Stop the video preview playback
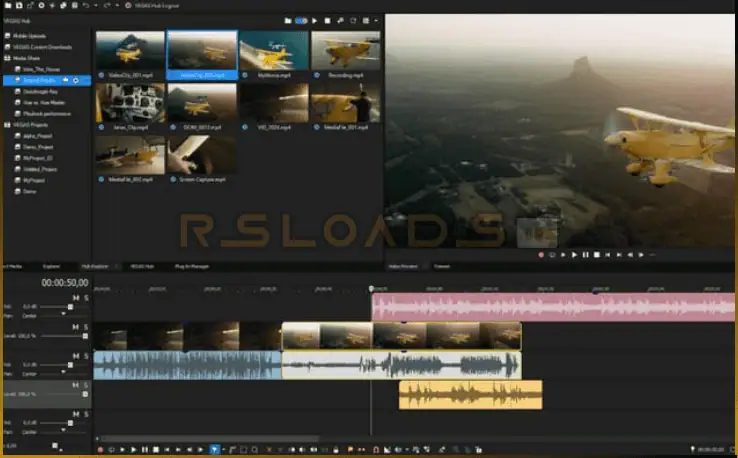Image resolution: width=738 pixels, height=458 pixels. pyautogui.click(x=597, y=255)
